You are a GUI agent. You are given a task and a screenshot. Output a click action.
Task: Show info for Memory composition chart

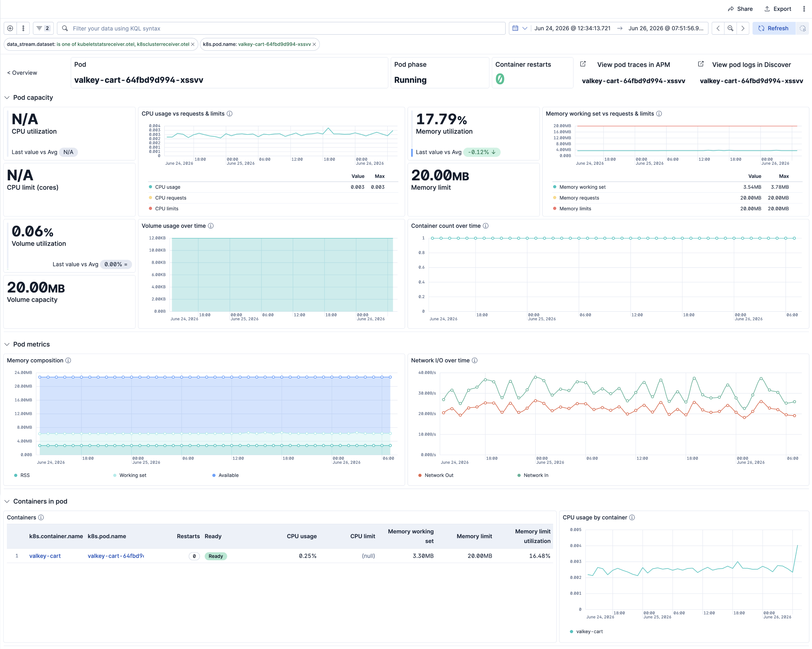pyautogui.click(x=68, y=360)
